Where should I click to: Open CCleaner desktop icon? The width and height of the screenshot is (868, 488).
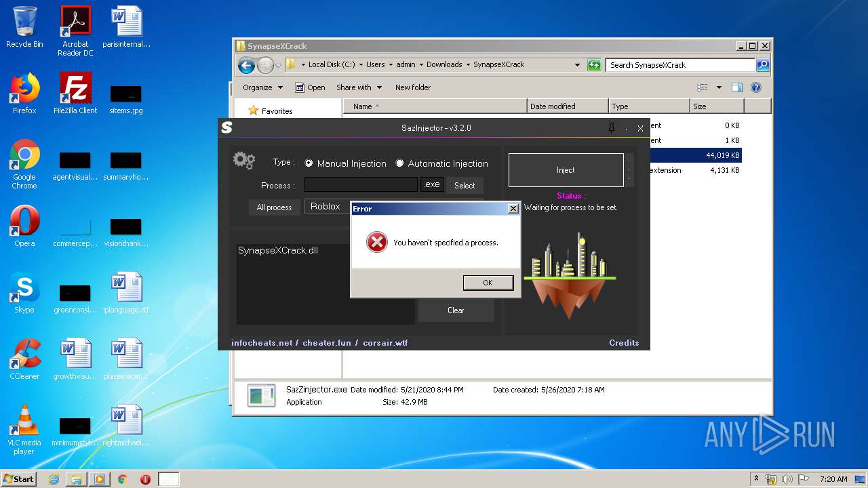(24, 359)
